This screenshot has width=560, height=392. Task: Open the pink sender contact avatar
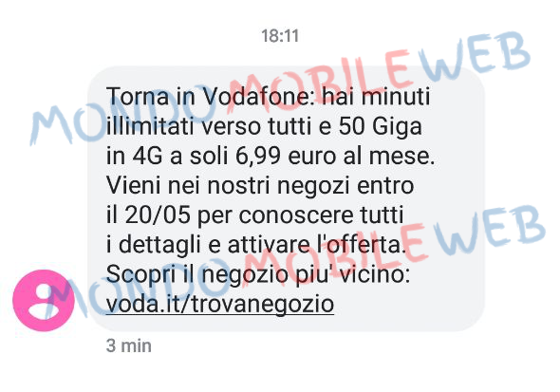44,300
